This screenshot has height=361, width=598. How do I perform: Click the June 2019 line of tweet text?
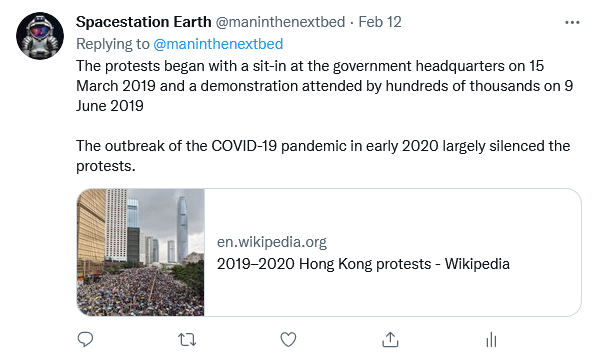(110, 106)
